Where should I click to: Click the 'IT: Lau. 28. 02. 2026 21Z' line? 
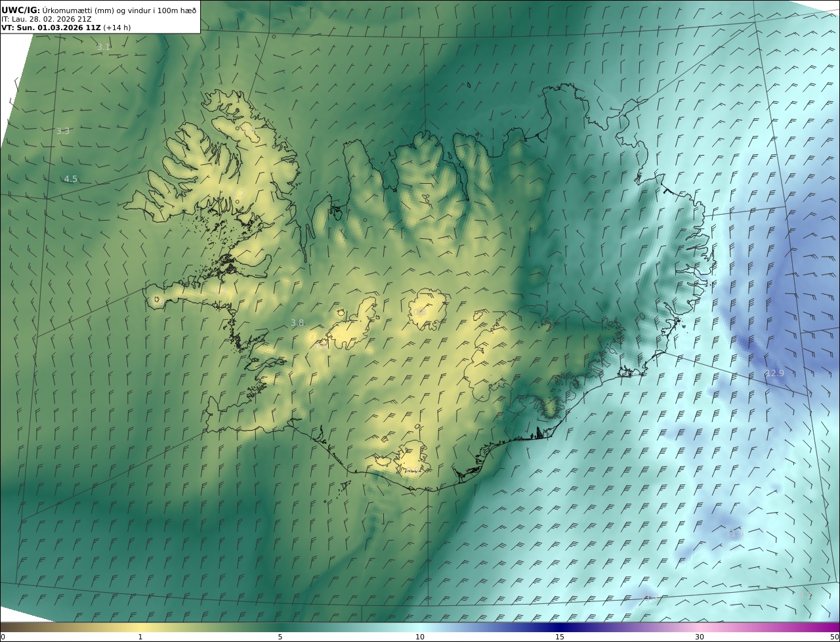[x=47, y=19]
